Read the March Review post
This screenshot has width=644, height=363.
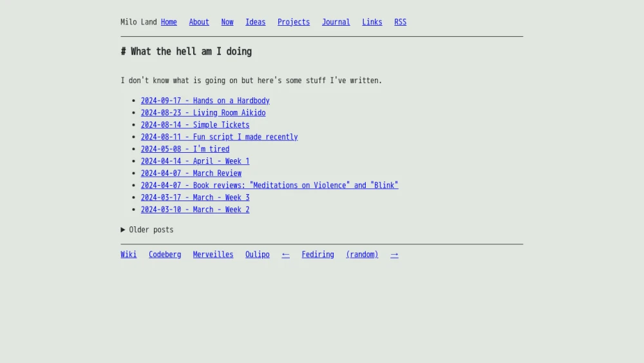(x=191, y=173)
